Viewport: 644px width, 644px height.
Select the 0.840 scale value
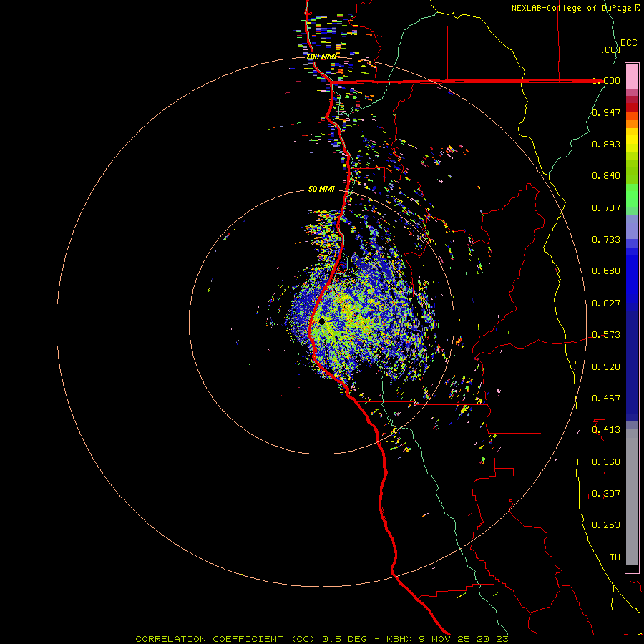(x=606, y=176)
